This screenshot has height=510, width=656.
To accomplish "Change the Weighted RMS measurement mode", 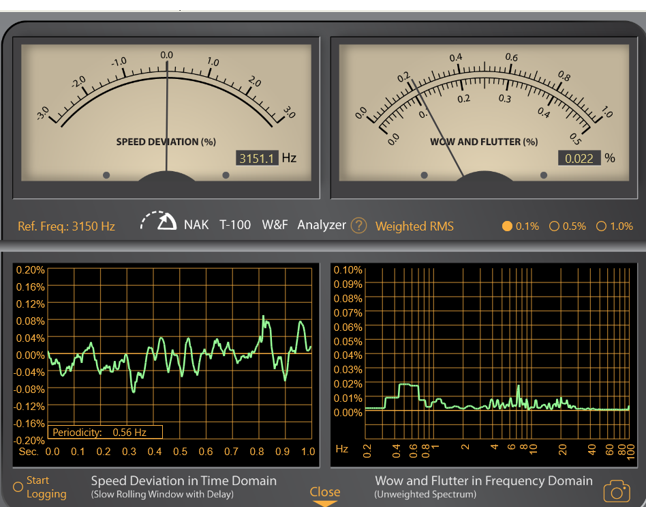I will click(414, 226).
